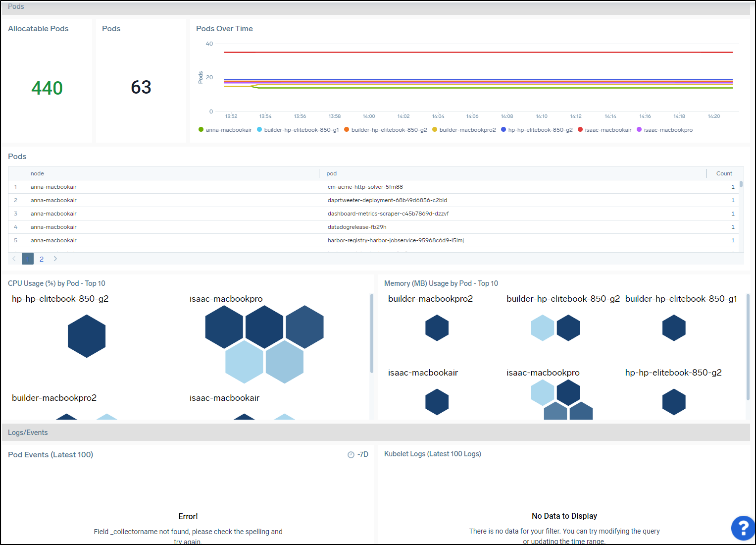Click the Memory (MB) Usage by Pod title

pyautogui.click(x=441, y=283)
